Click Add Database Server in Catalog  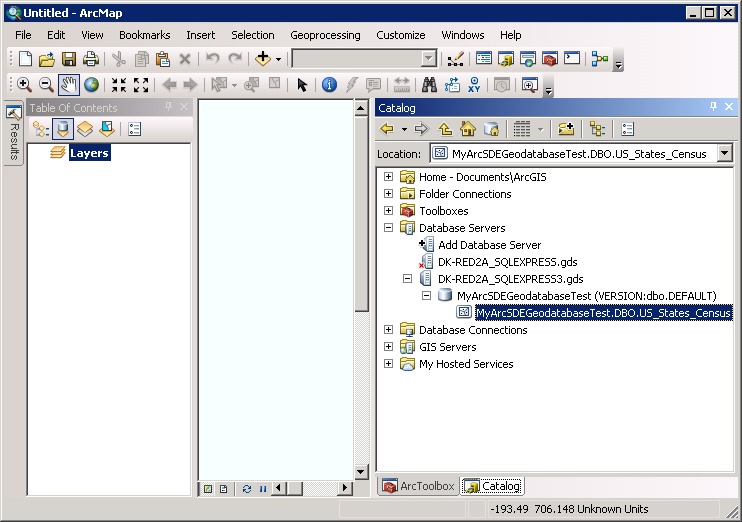[489, 245]
